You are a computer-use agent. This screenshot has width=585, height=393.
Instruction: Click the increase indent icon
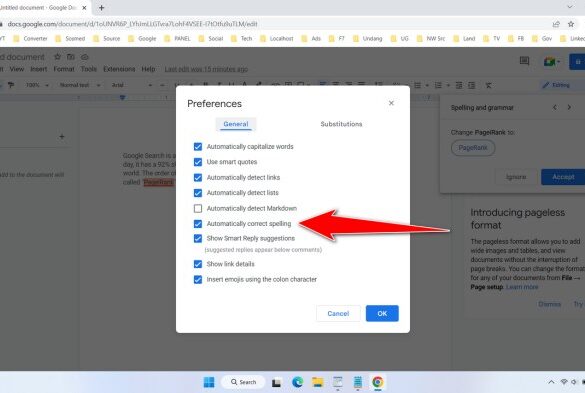click(472, 85)
